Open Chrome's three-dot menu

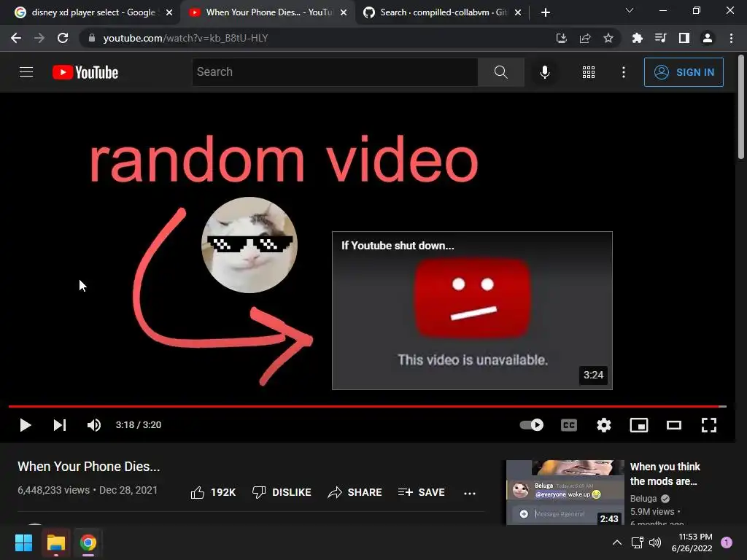pyautogui.click(x=731, y=38)
